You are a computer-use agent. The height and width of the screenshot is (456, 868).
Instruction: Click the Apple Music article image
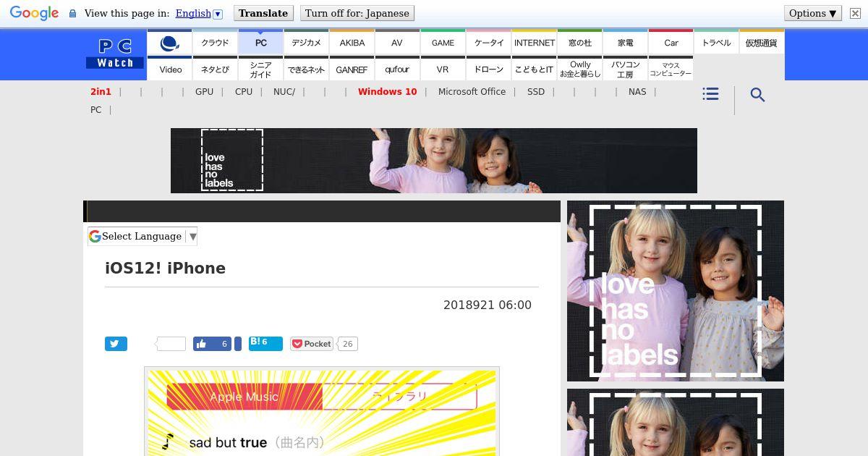(x=322, y=412)
